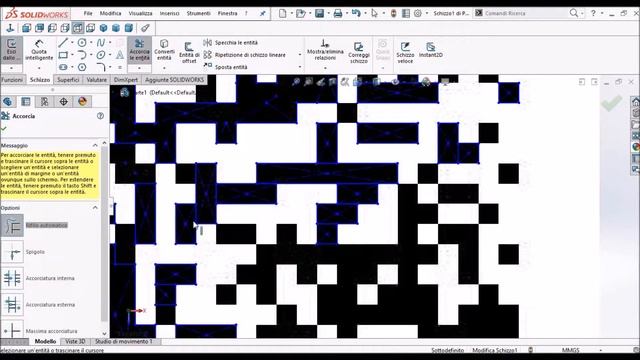This screenshot has width=640, height=360.
Task: Confirm Accorcia with the green checkmark
Action: (4, 129)
